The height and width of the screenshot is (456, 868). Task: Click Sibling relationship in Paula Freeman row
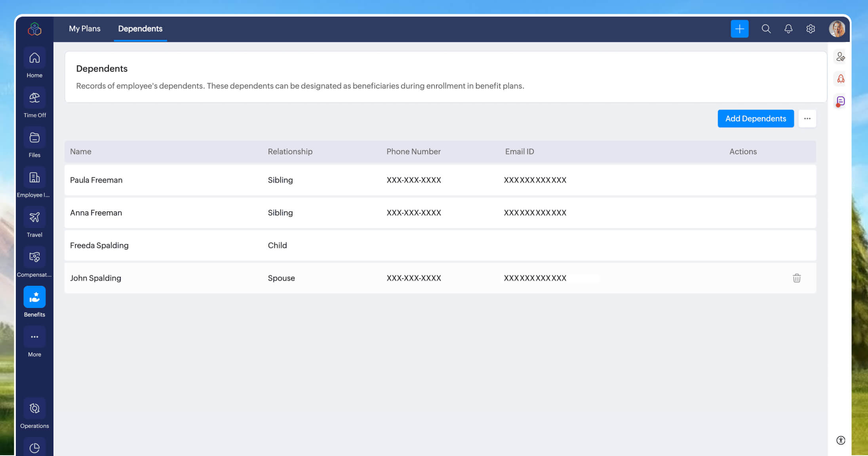click(x=280, y=180)
